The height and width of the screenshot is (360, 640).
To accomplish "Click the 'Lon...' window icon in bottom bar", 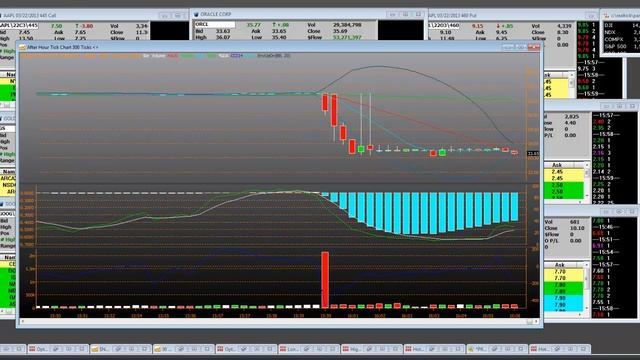I will 283,349.
